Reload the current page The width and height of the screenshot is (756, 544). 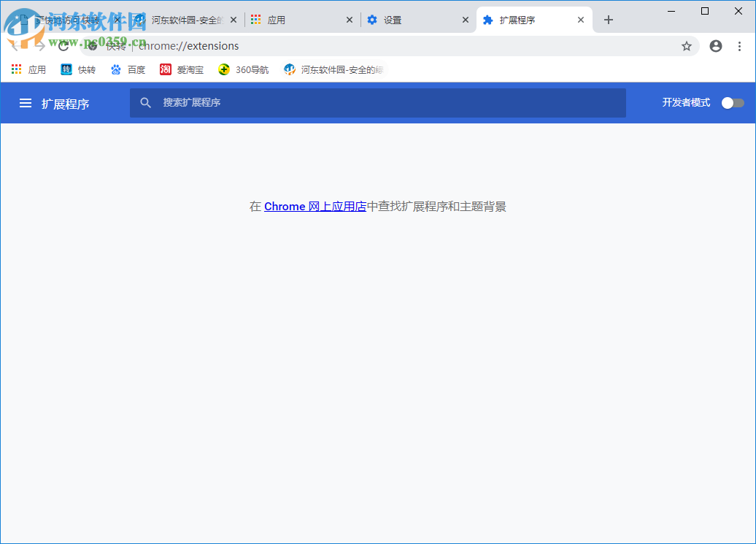pos(63,45)
